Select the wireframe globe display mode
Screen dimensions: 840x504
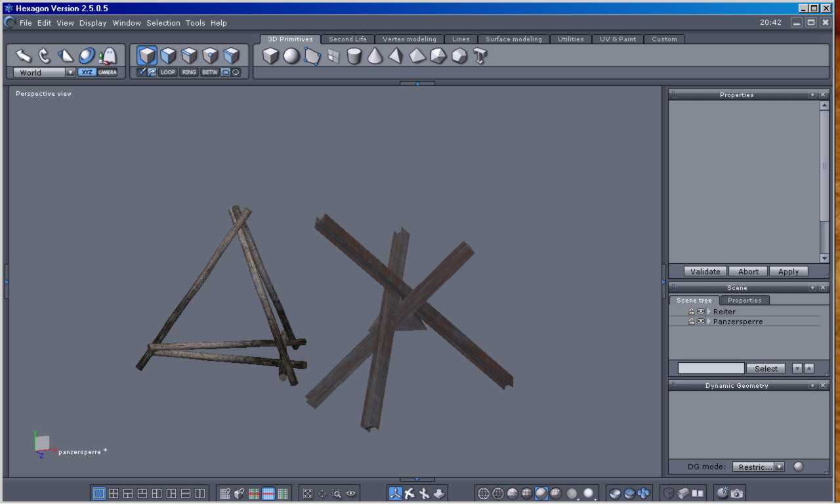click(484, 493)
